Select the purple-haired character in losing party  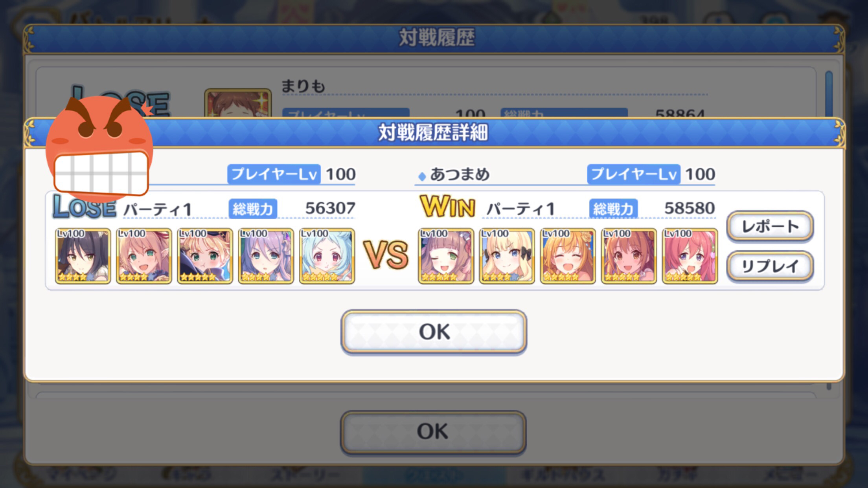coord(266,256)
